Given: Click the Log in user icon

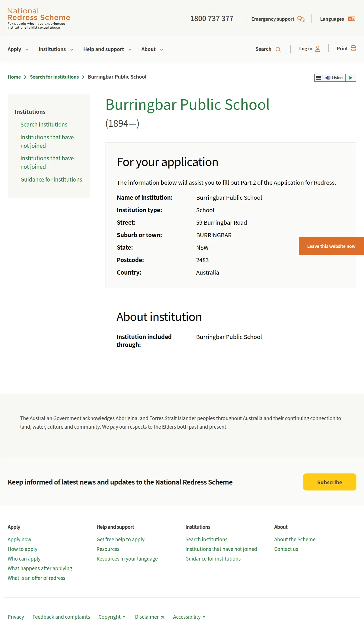Looking at the screenshot, I should 318,49.
